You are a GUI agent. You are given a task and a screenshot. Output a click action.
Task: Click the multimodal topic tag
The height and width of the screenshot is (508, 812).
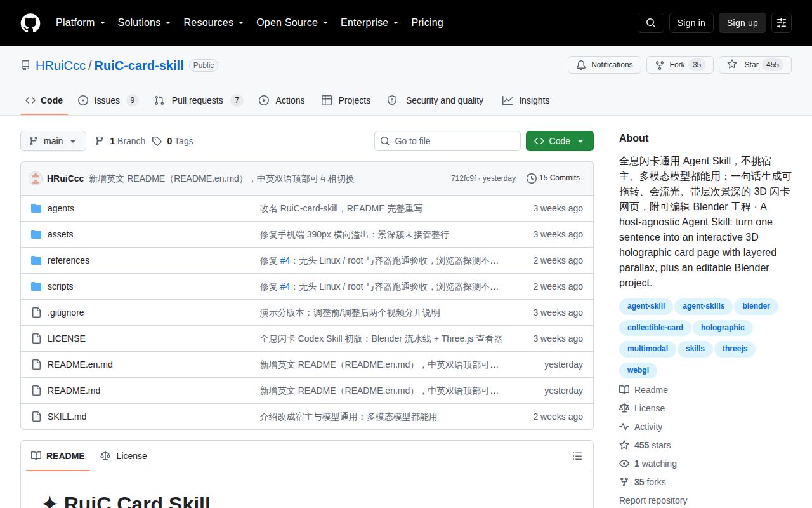click(648, 349)
